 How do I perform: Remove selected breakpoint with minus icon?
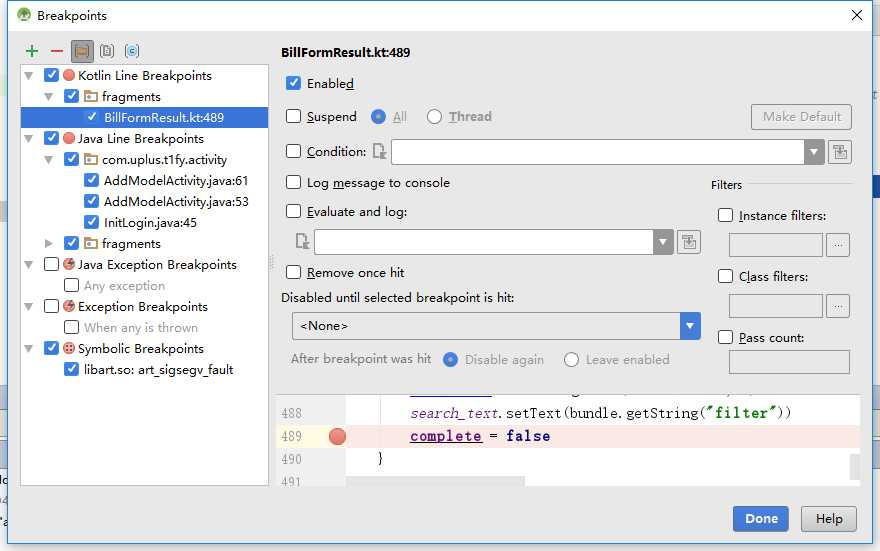[57, 52]
